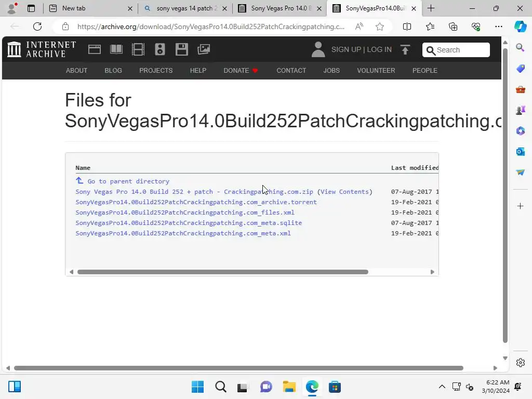Screen dimensions: 532x399
Task: Click the LOG IN link
Action: click(x=379, y=49)
